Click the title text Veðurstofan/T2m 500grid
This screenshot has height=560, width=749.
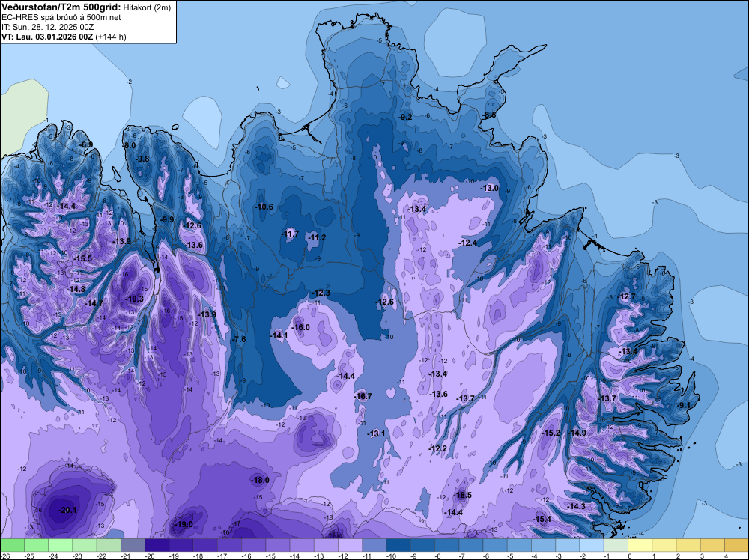point(60,7)
